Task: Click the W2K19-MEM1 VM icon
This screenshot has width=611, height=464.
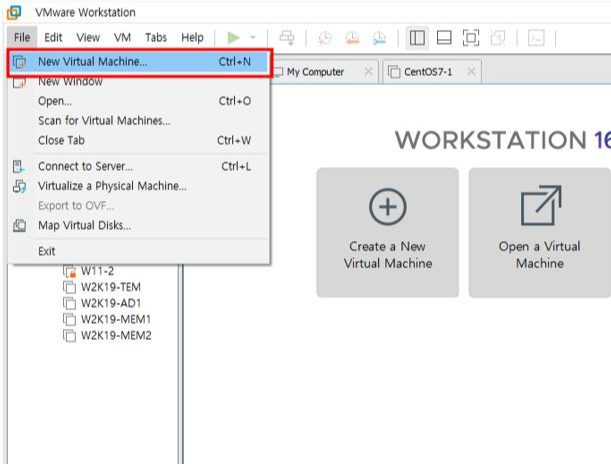Action: [69, 319]
